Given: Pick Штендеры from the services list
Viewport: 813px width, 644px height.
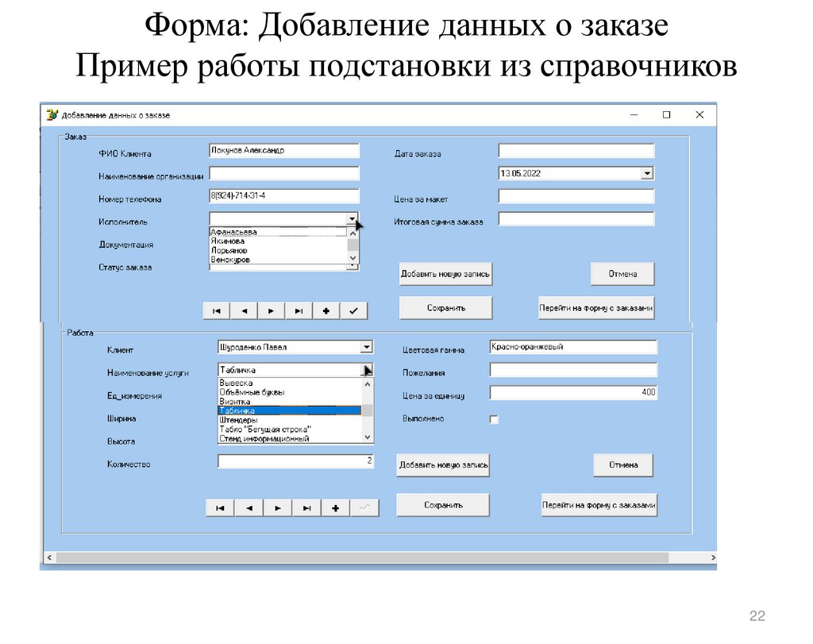Looking at the screenshot, I should pyautogui.click(x=238, y=420).
